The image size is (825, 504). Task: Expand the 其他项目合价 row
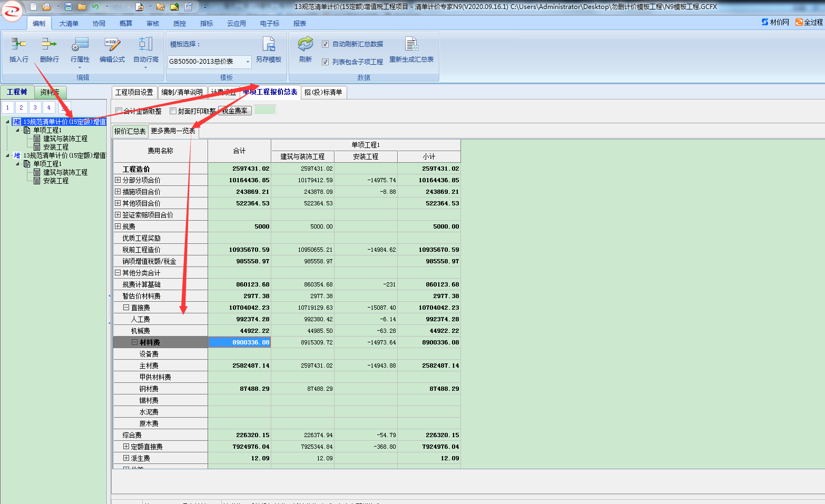point(118,203)
